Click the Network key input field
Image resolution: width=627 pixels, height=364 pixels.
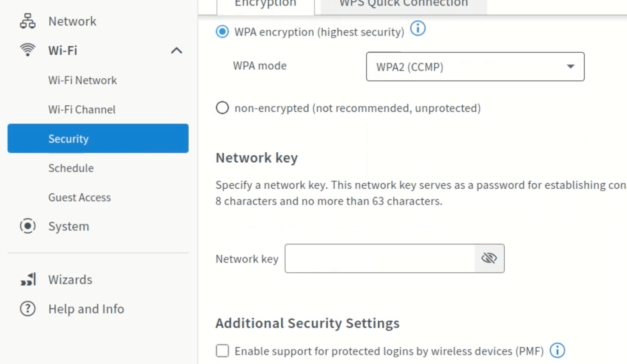pos(380,259)
